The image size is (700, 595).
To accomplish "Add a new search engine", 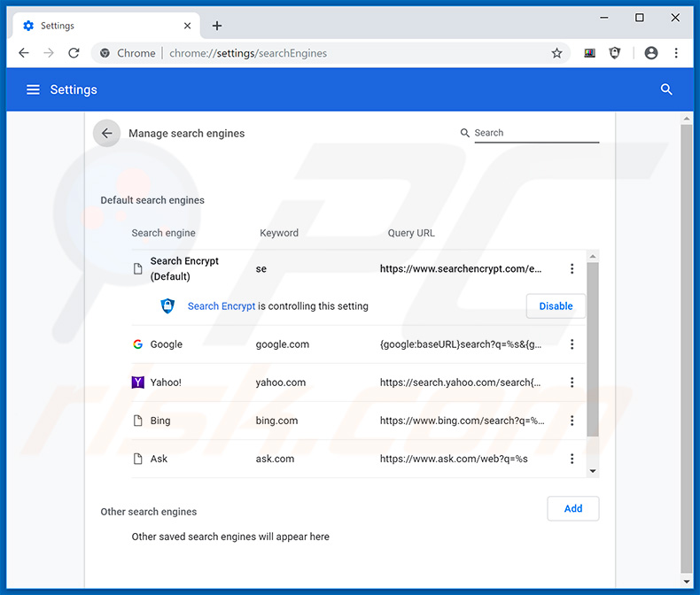I will 573,508.
